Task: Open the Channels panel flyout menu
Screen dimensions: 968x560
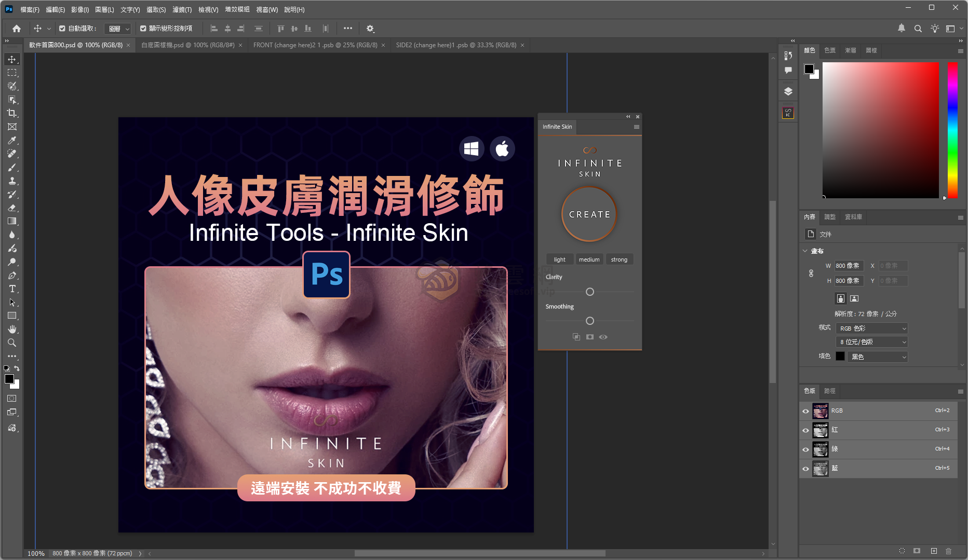Action: [x=960, y=391]
